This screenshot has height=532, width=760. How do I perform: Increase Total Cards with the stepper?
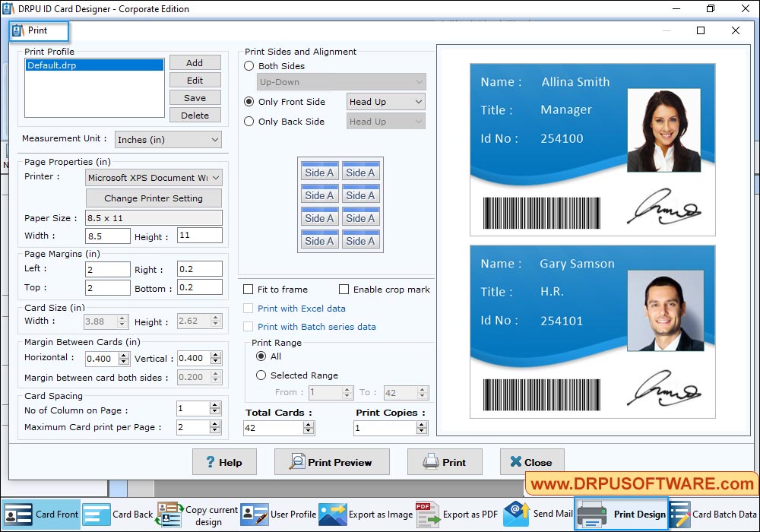coord(308,424)
